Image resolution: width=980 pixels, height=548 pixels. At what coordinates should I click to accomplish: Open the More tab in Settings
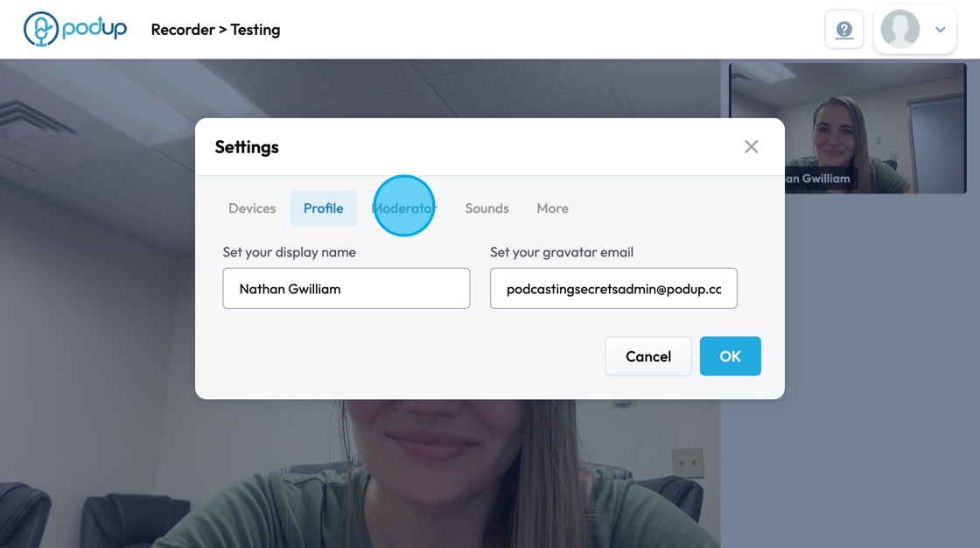click(552, 208)
